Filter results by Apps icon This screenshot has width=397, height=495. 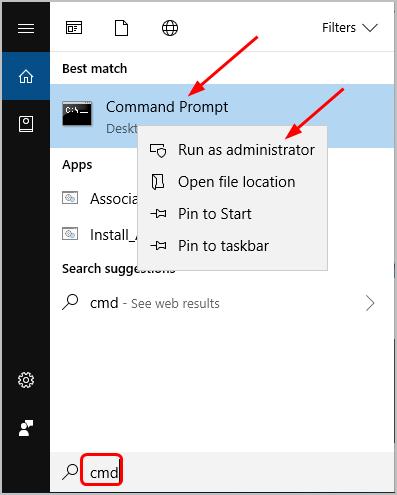click(74, 28)
